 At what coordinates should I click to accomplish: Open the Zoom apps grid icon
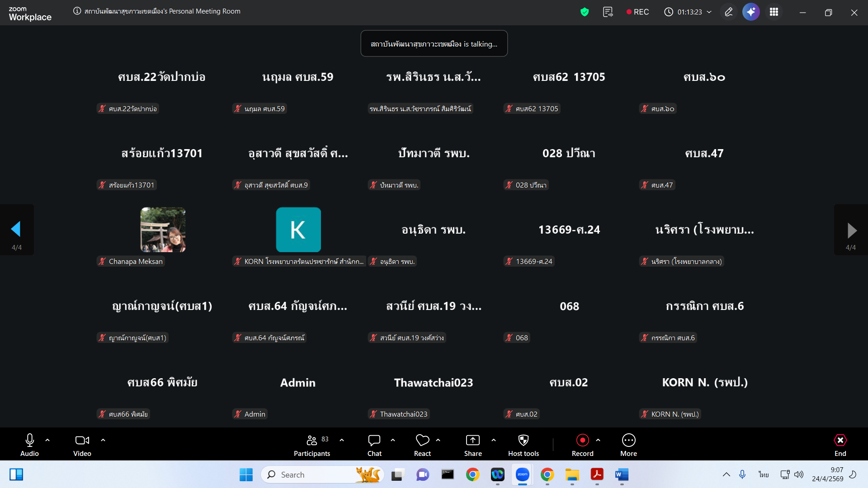click(774, 12)
